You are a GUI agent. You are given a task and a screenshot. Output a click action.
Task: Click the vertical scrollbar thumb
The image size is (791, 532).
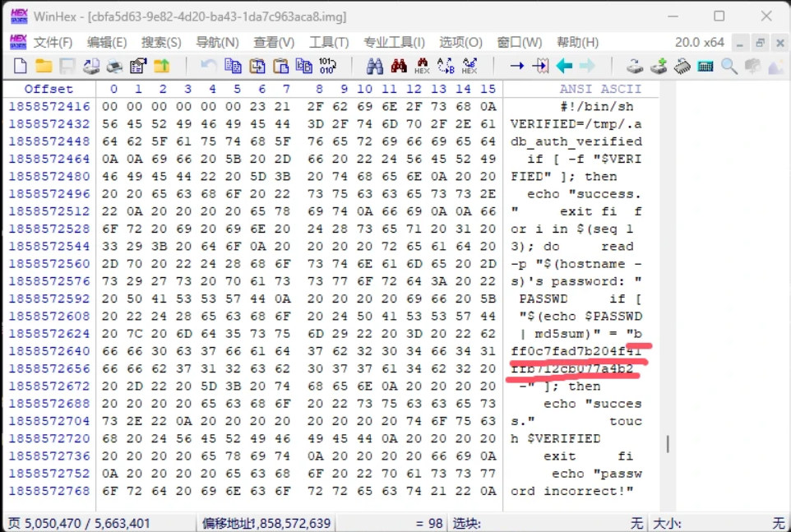pos(668,444)
